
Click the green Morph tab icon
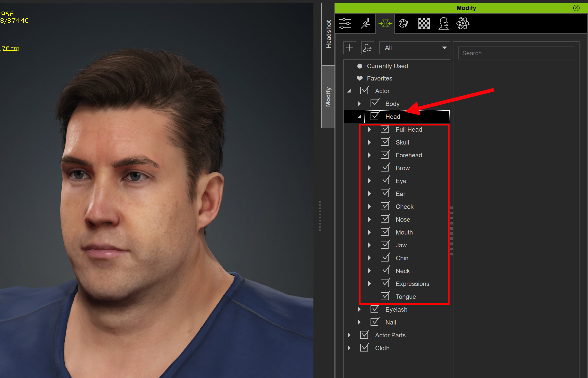(385, 24)
